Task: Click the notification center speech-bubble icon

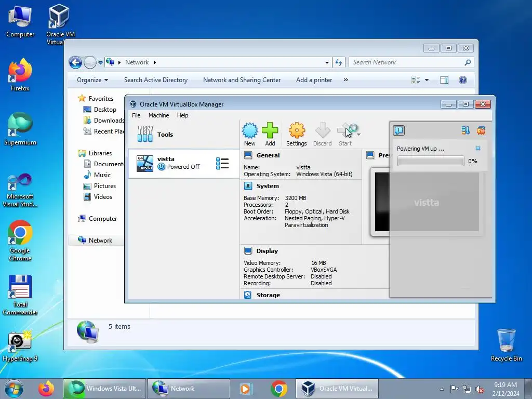Action: (398, 130)
